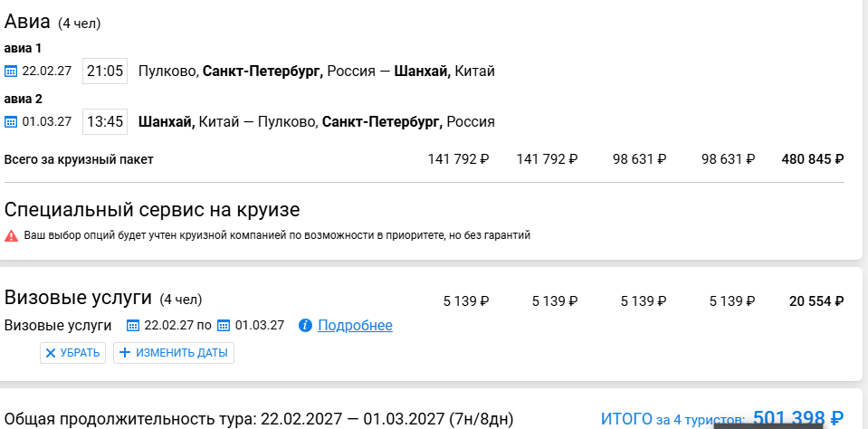The height and width of the screenshot is (429, 868).
Task: Click Шанхай destination in авиа 1 route
Action: 423,71
